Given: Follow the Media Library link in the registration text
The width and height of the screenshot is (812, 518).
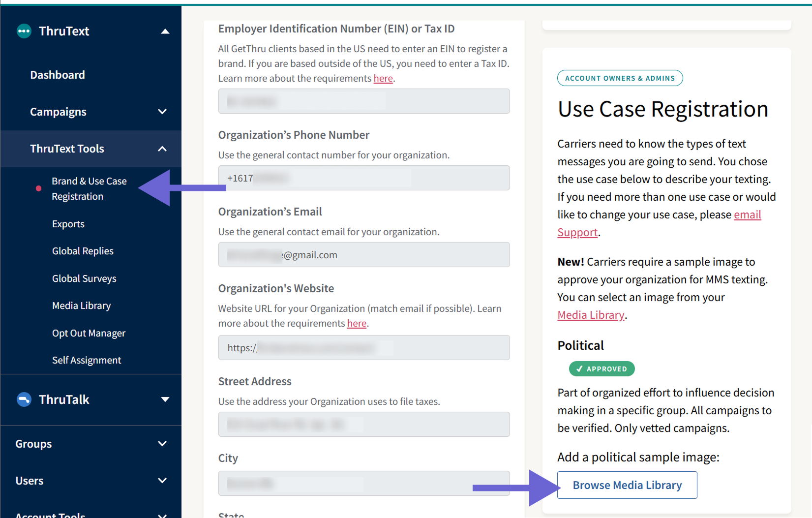Looking at the screenshot, I should point(591,315).
